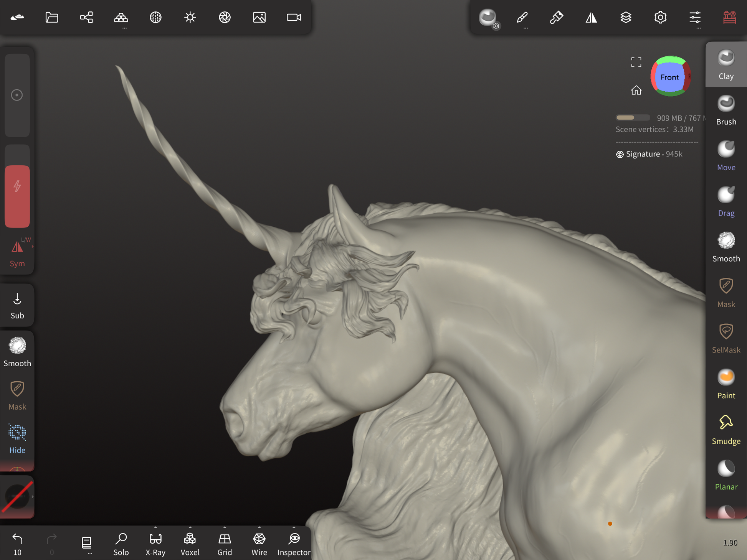The height and width of the screenshot is (560, 747).
Task: Click the red intensity slider
Action: click(17, 196)
